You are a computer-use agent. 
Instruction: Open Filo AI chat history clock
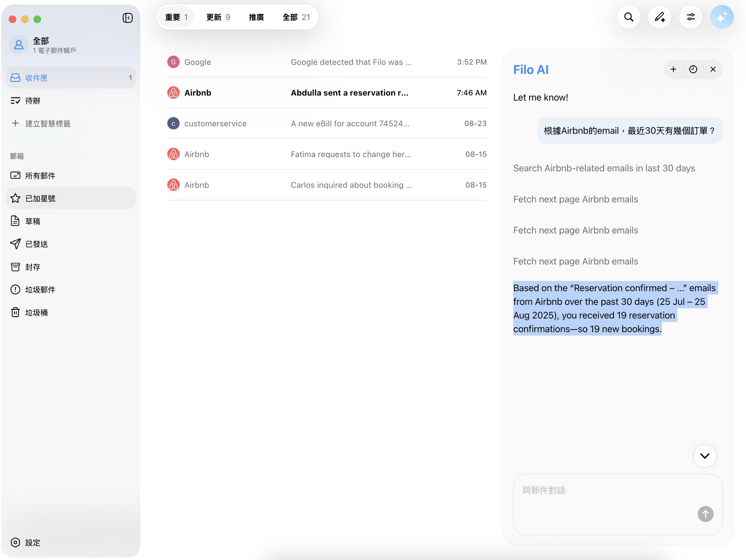693,69
